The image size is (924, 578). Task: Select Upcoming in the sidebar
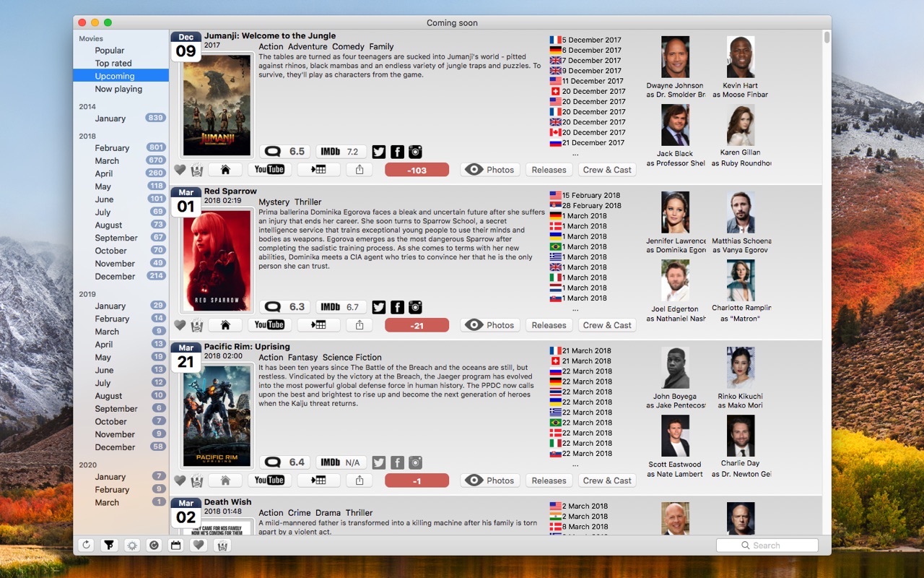coord(121,76)
